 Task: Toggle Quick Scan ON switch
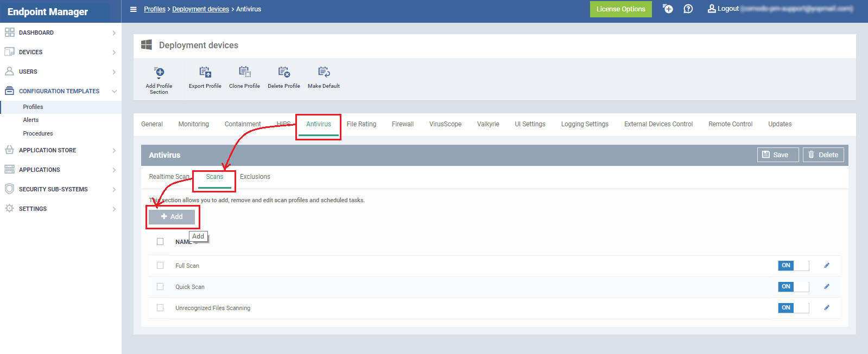794,287
